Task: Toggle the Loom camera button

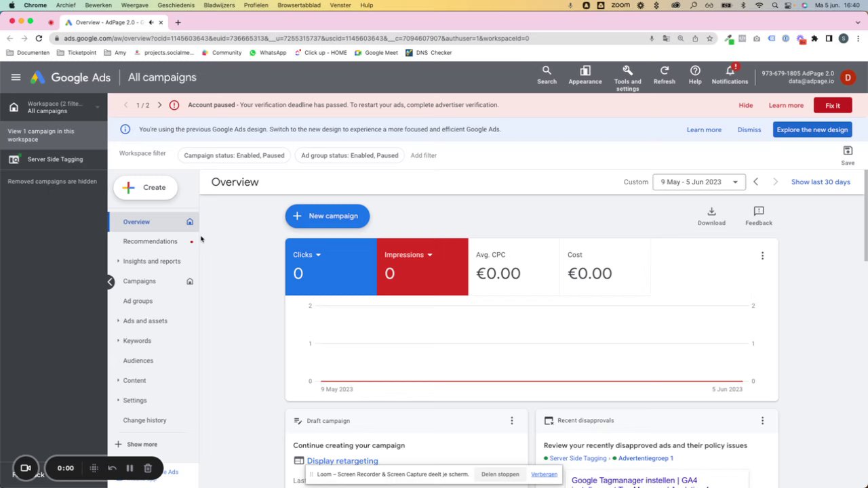Action: (x=26, y=468)
